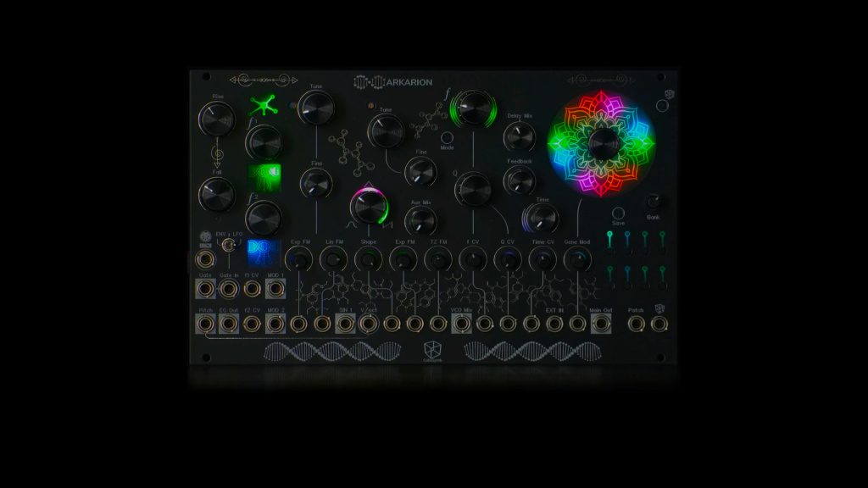Click the Fall knob
This screenshot has height=488, width=868.
215,194
